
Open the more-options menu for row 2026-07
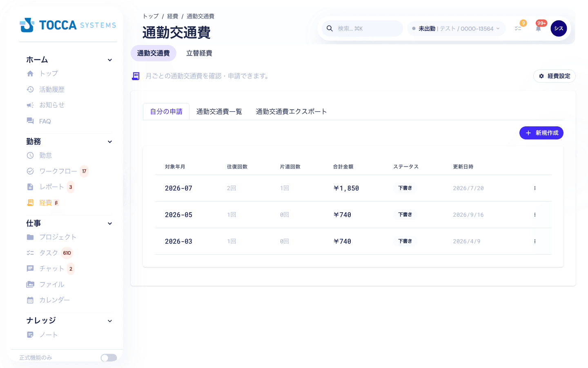click(x=535, y=188)
